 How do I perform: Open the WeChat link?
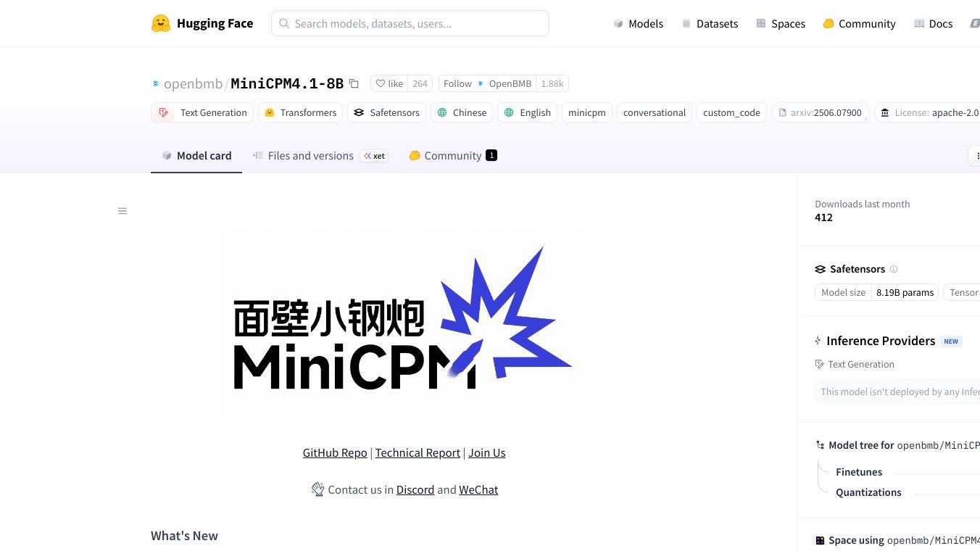tap(478, 489)
